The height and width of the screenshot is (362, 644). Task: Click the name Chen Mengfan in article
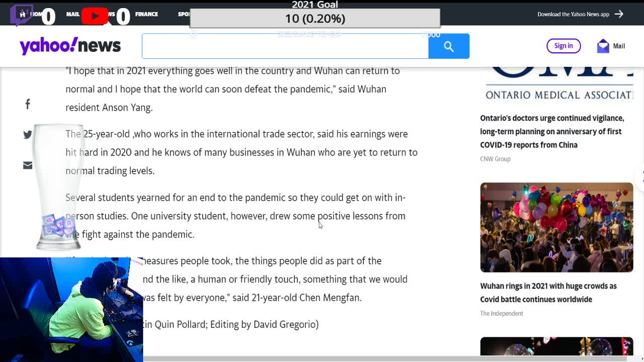click(x=331, y=298)
